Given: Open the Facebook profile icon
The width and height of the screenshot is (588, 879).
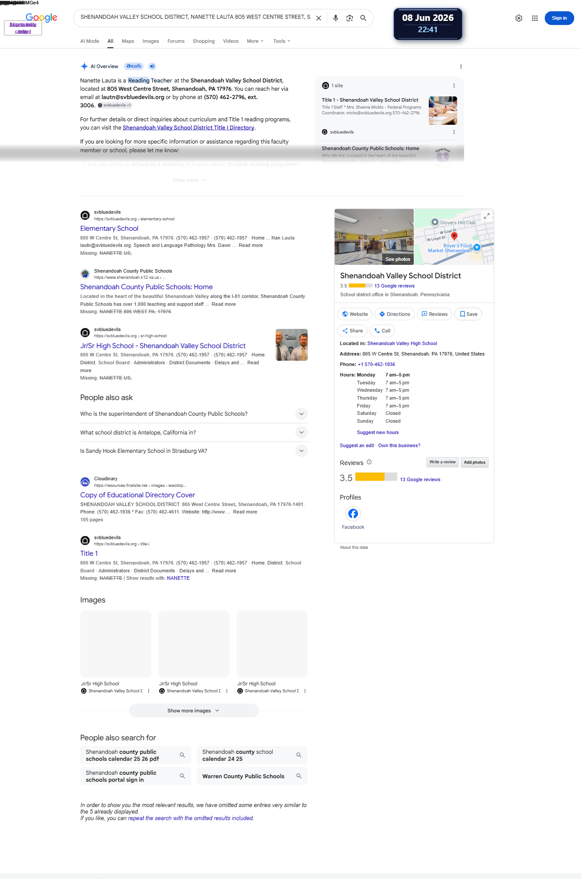Looking at the screenshot, I should 353,513.
